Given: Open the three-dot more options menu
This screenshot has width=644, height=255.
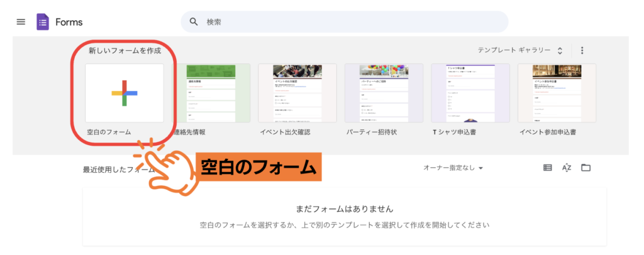Looking at the screenshot, I should 582,50.
